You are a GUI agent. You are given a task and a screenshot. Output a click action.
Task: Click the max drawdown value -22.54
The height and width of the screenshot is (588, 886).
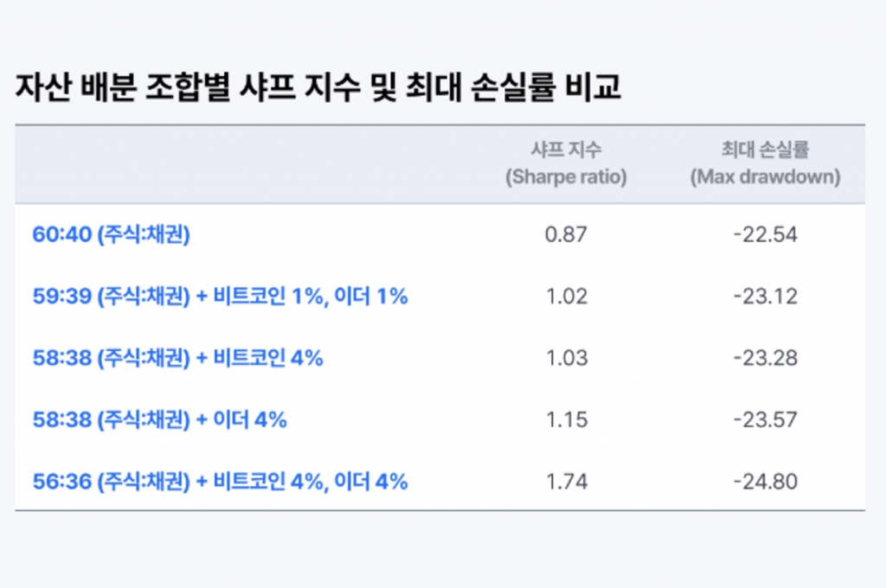tap(765, 234)
